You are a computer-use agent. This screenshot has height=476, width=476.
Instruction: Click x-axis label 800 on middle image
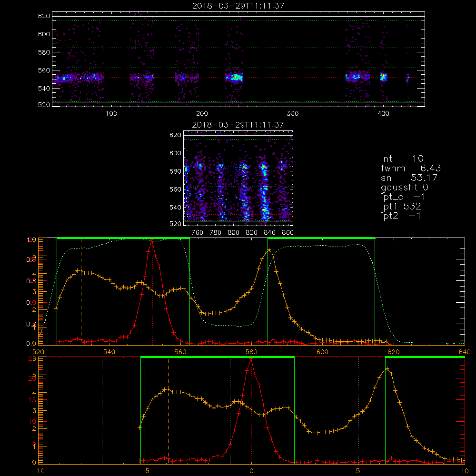click(233, 233)
